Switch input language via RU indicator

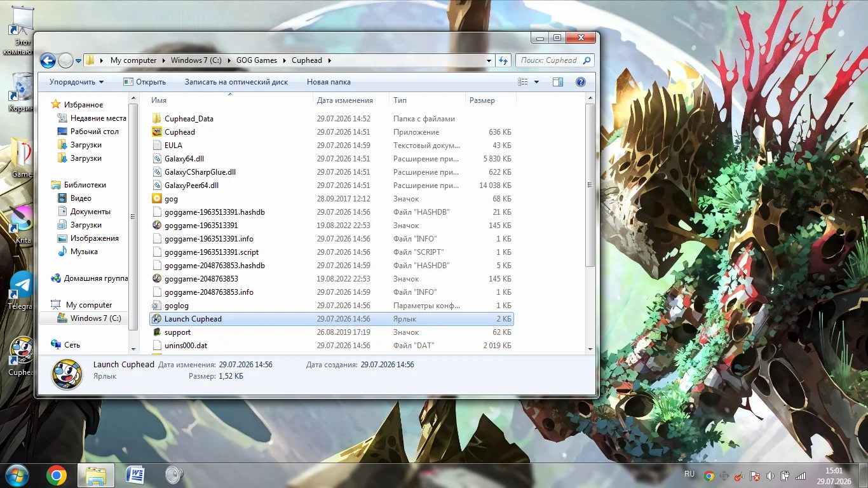pos(689,474)
